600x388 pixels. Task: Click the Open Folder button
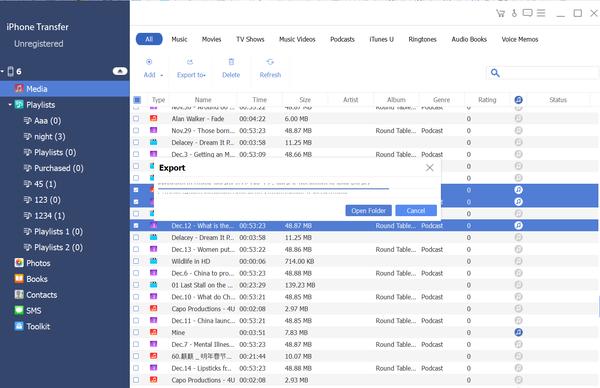(368, 210)
